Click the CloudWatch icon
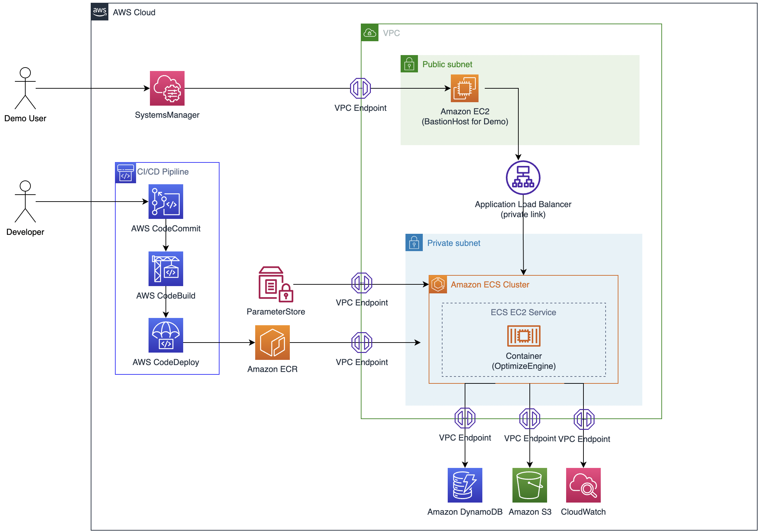 point(583,485)
